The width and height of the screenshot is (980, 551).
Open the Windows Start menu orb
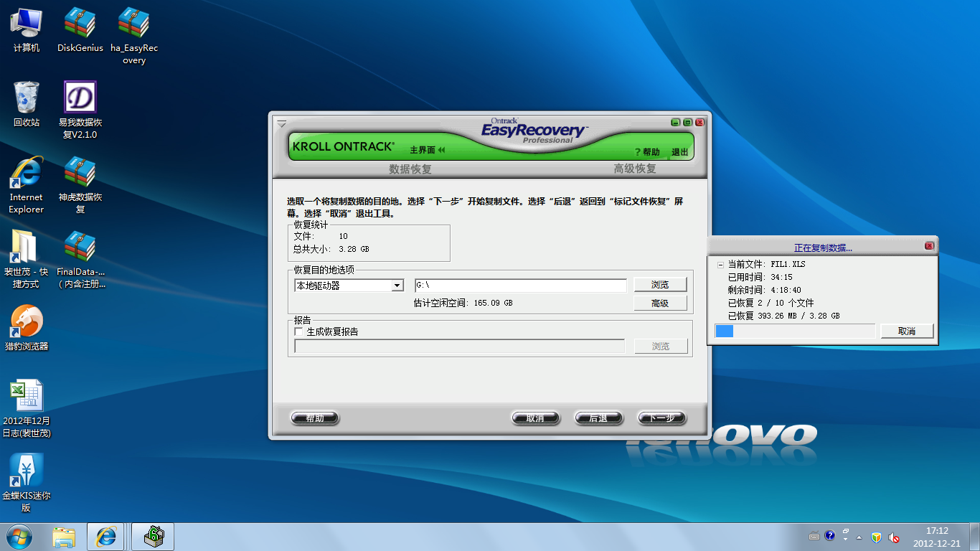19,537
